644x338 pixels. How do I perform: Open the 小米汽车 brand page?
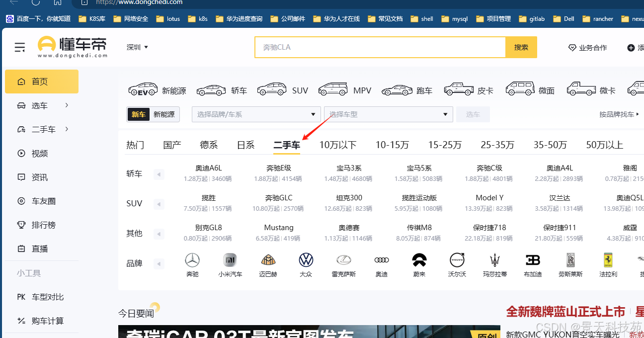pyautogui.click(x=230, y=260)
